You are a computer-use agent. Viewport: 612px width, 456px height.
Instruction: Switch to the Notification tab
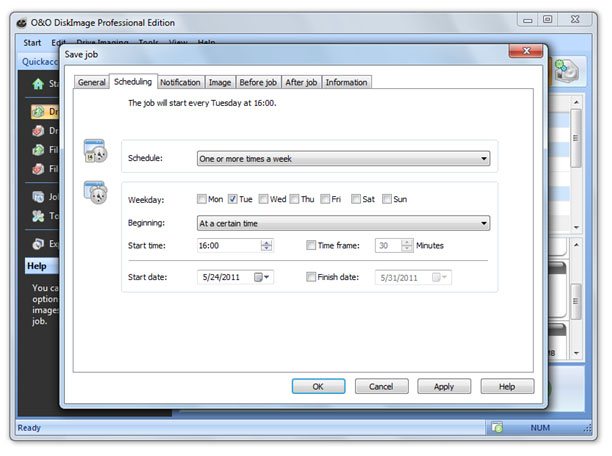pos(180,82)
